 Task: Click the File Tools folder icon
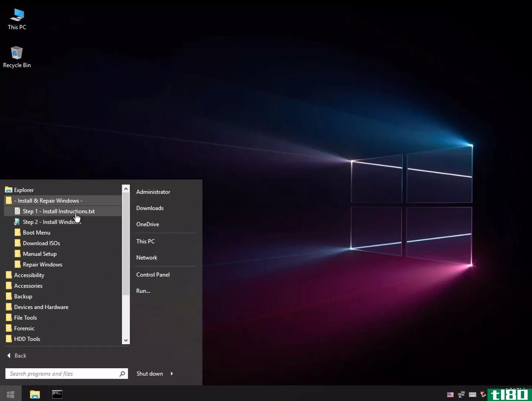click(9, 318)
